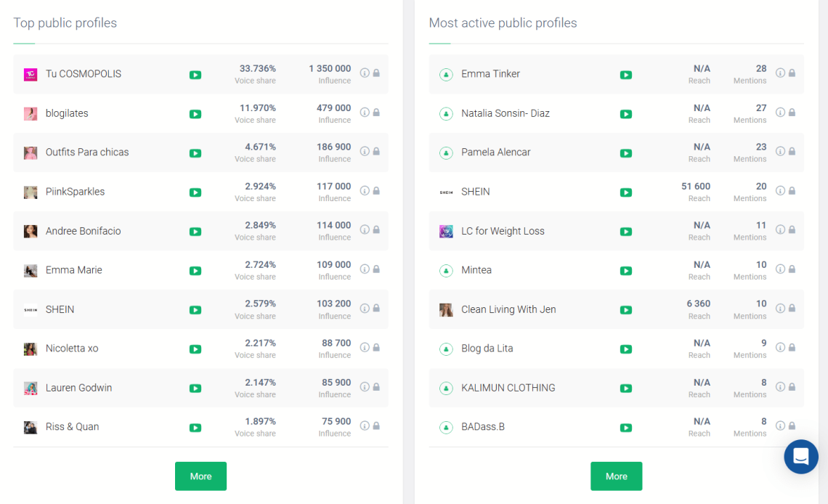The width and height of the screenshot is (828, 504).
Task: Open Outfits Para chicas profile link
Action: coord(87,153)
